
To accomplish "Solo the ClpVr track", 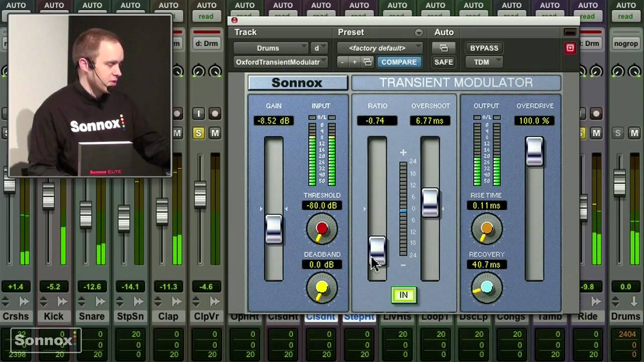I will 199,133.
